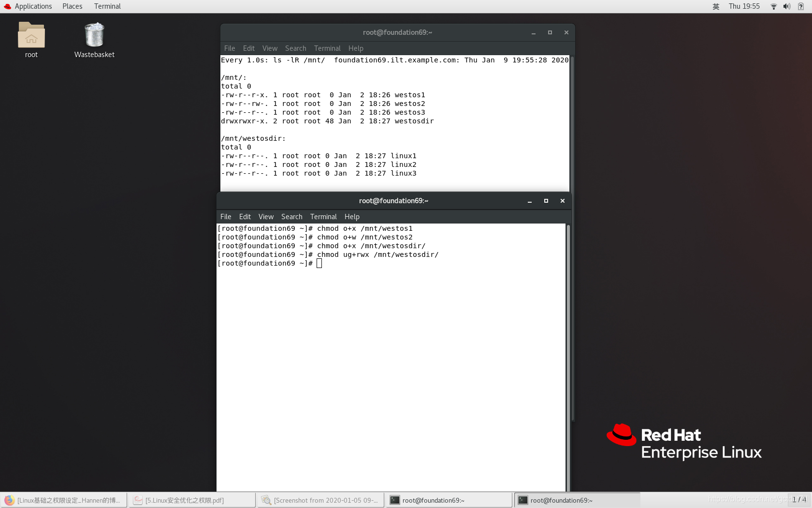
Task: Open Help menu in upper terminal window
Action: pyautogui.click(x=356, y=48)
